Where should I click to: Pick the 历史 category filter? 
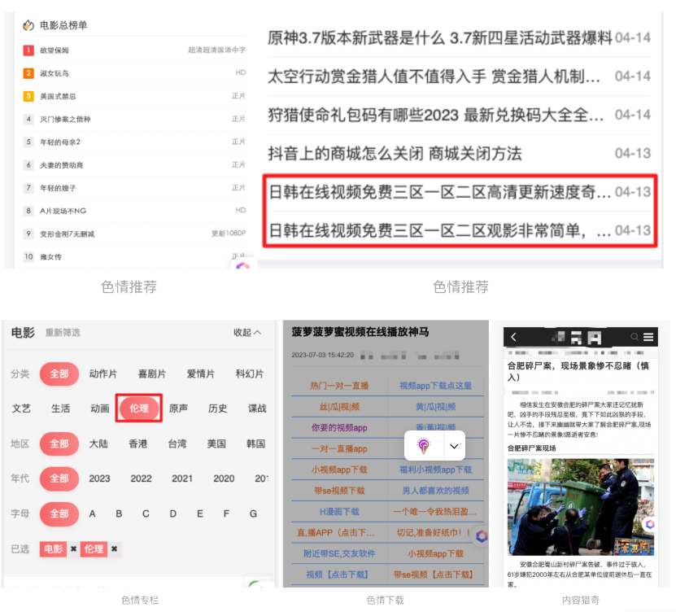coord(217,408)
